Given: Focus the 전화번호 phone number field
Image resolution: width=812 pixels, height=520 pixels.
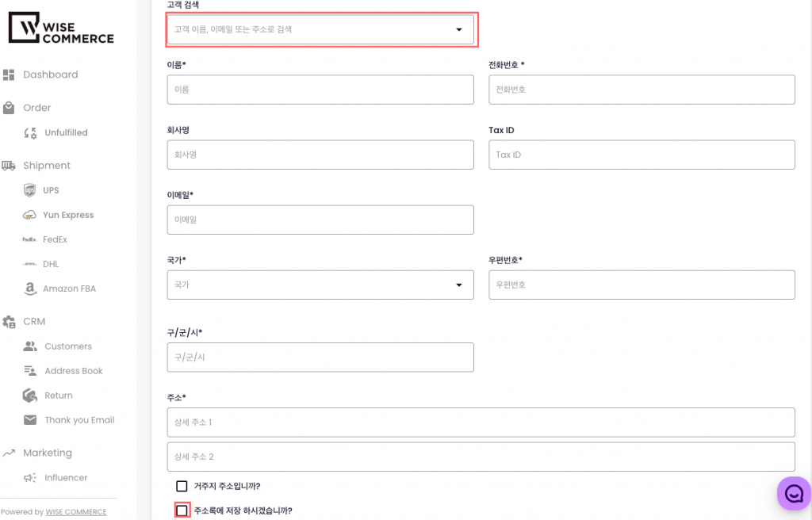Looking at the screenshot, I should [641, 90].
